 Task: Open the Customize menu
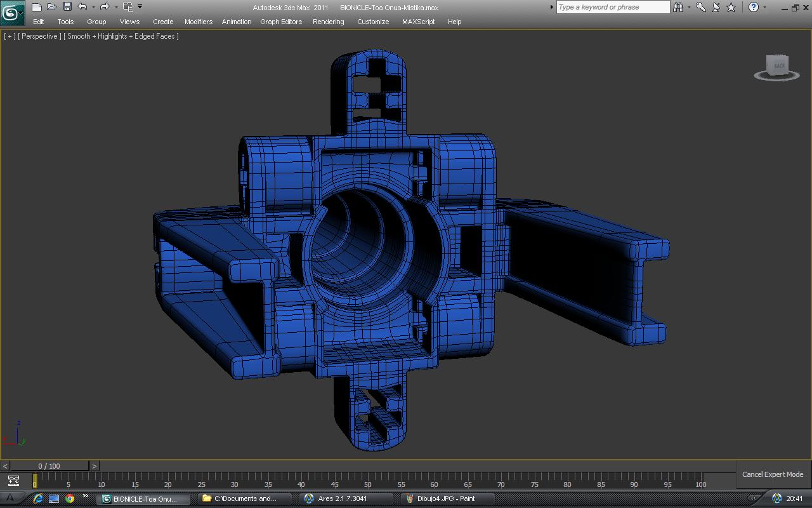[x=373, y=22]
